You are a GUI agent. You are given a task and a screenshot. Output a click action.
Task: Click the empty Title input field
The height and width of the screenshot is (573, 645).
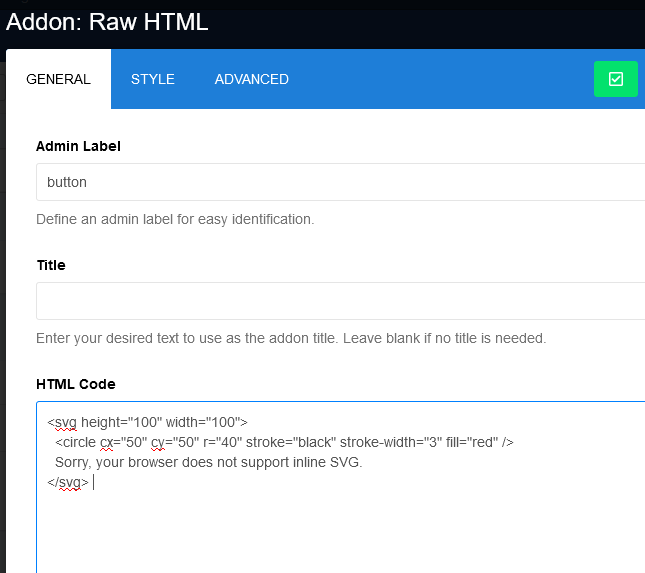pyautogui.click(x=340, y=301)
